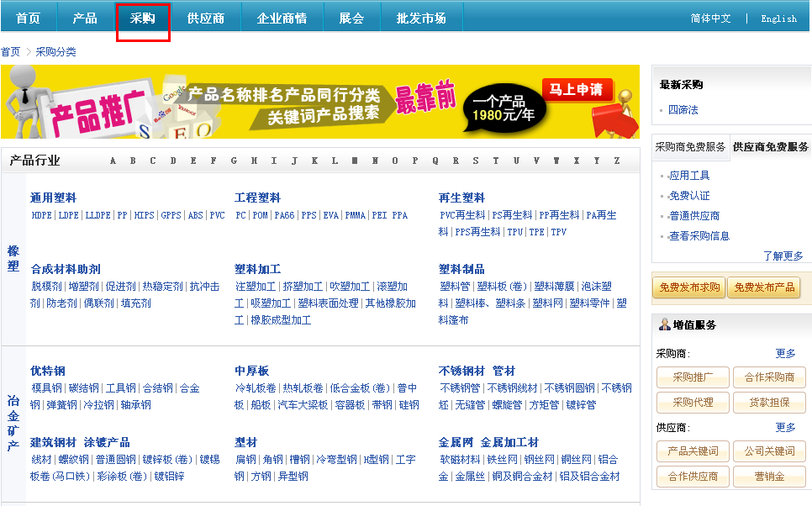Switch the site language to English

tap(778, 17)
